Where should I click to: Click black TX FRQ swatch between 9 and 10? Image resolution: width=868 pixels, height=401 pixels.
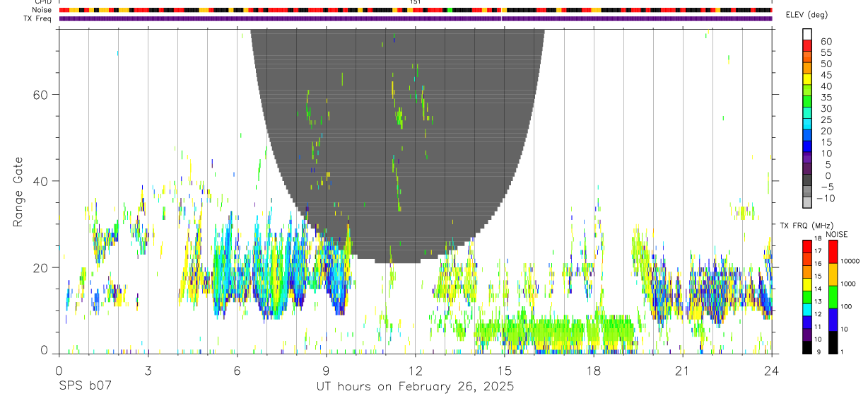[x=807, y=347]
